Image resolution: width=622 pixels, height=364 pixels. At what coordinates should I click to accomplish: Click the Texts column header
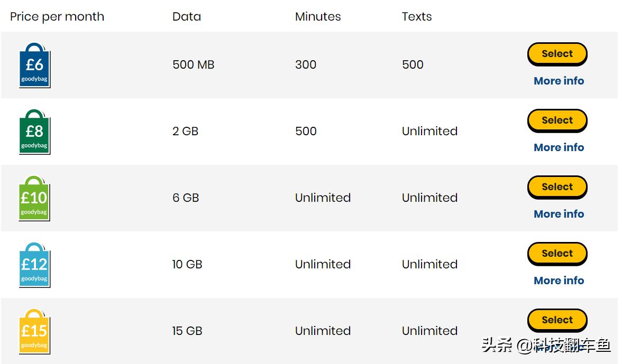[x=417, y=16]
